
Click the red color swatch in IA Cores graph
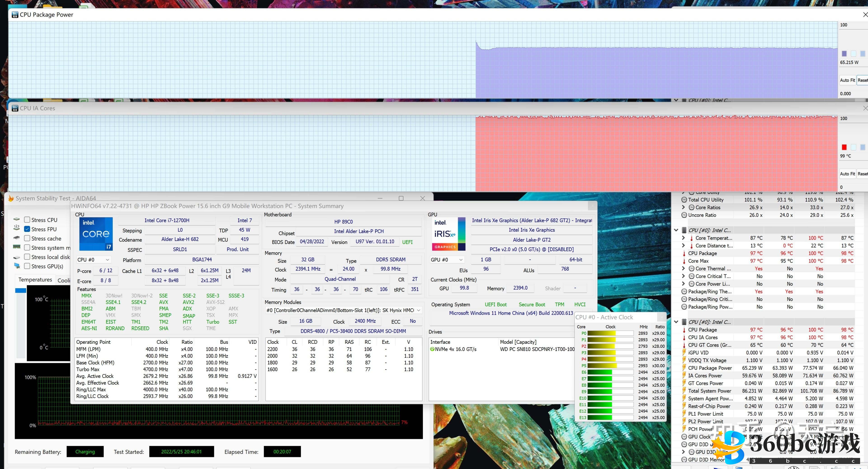844,147
